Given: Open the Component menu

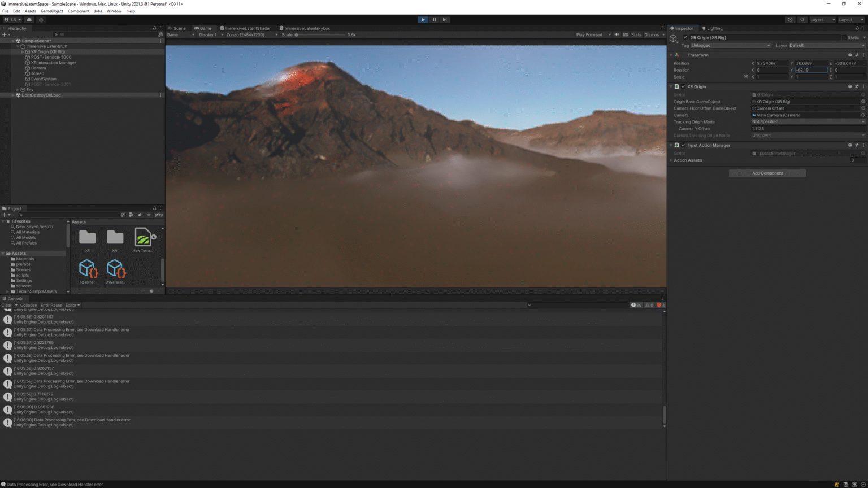Looking at the screenshot, I should pyautogui.click(x=79, y=11).
